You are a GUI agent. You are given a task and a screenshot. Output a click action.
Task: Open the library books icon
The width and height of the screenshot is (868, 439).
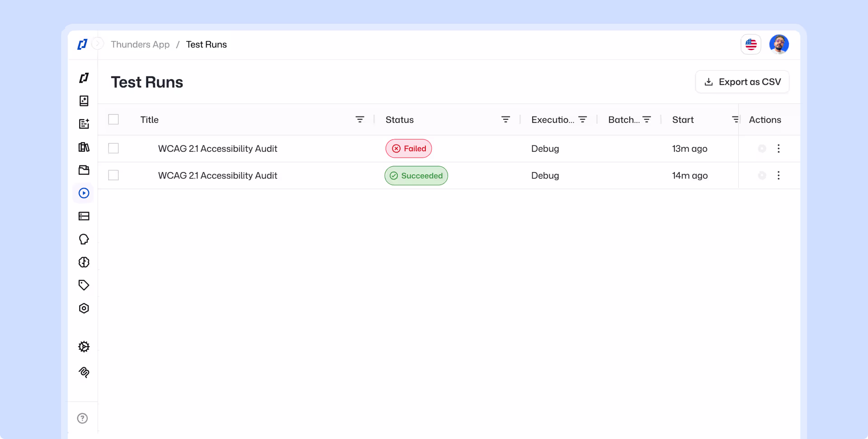tap(84, 147)
